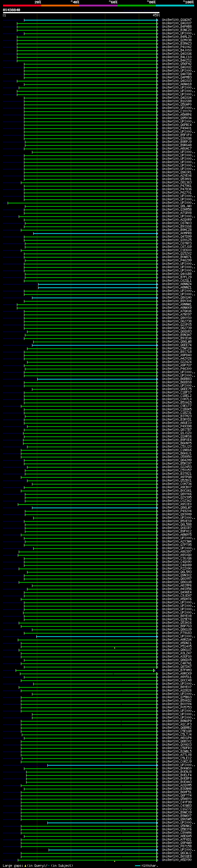Image resolution: width=197 pixels, height=868 pixels.
Task: Select the UniRef100_Q801H0 label
Action: click(176, 297)
